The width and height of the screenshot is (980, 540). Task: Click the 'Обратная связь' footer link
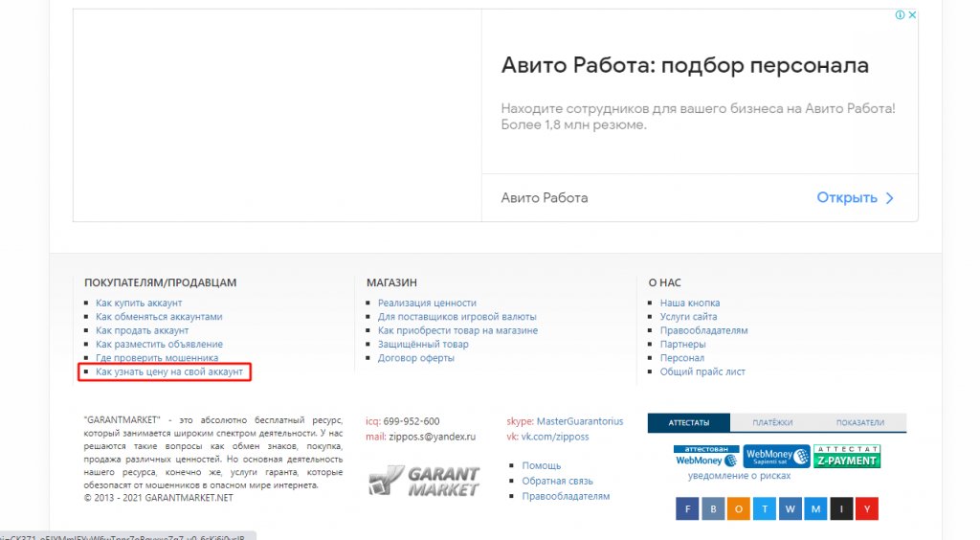point(557,481)
